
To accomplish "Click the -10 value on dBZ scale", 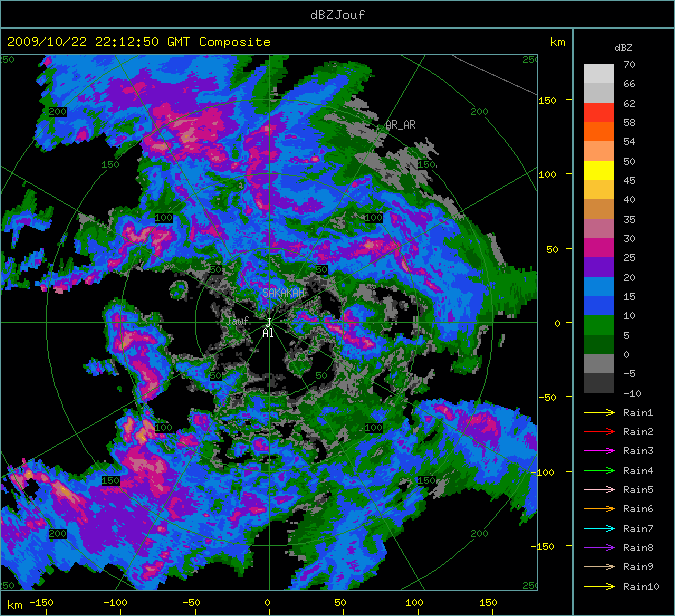I will pos(632,393).
